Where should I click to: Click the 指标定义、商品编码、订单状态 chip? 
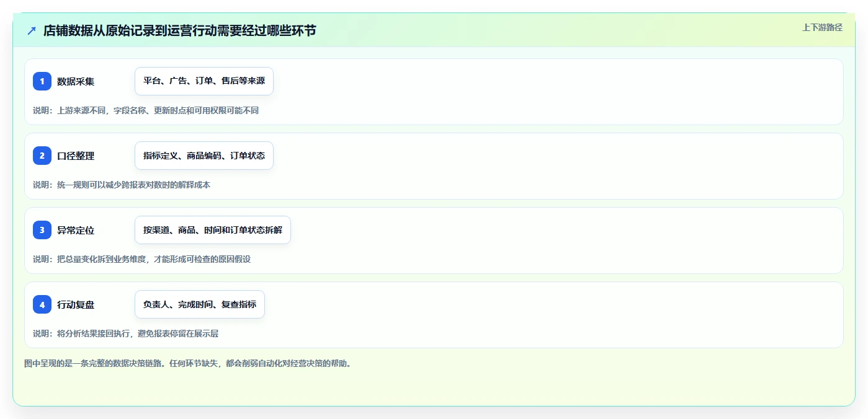pos(204,156)
